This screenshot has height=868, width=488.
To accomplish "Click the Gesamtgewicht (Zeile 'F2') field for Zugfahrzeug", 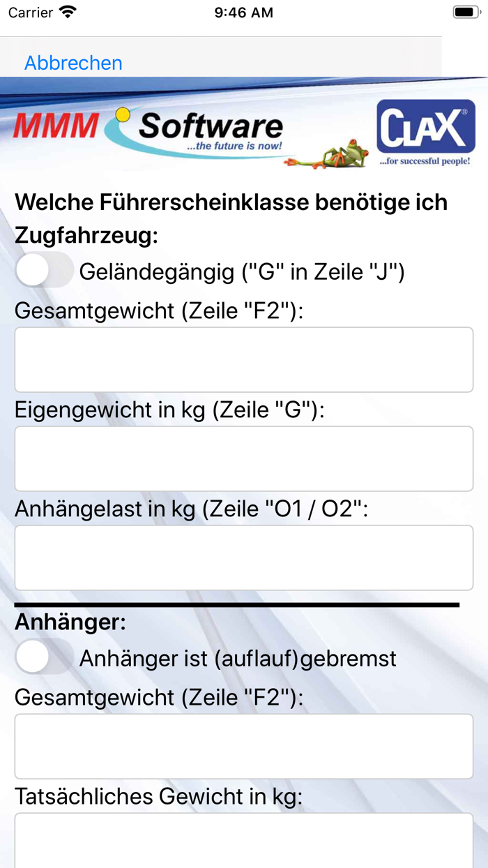I will [x=244, y=359].
